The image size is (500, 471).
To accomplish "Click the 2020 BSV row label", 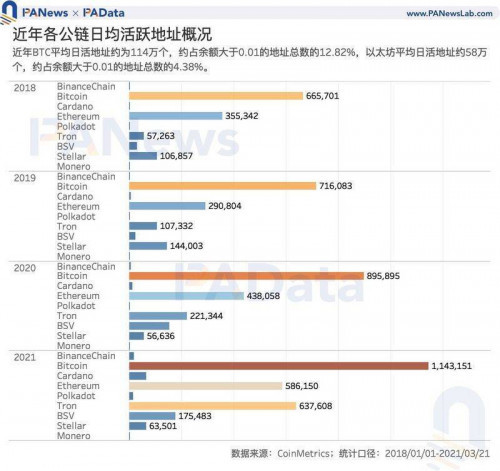I will (x=65, y=326).
